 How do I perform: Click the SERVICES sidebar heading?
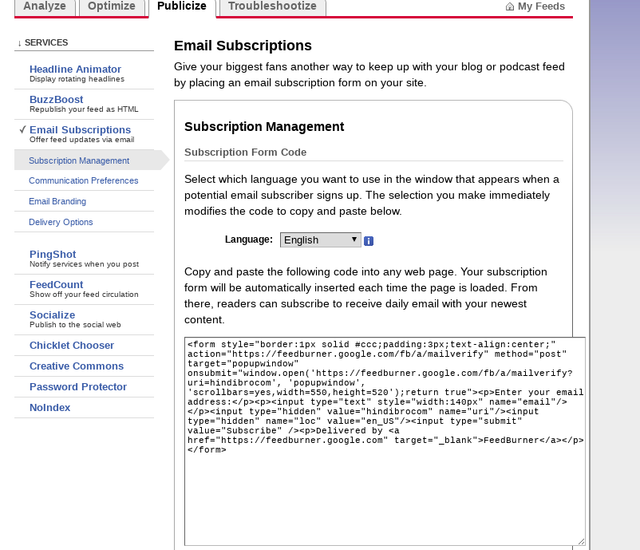46,42
